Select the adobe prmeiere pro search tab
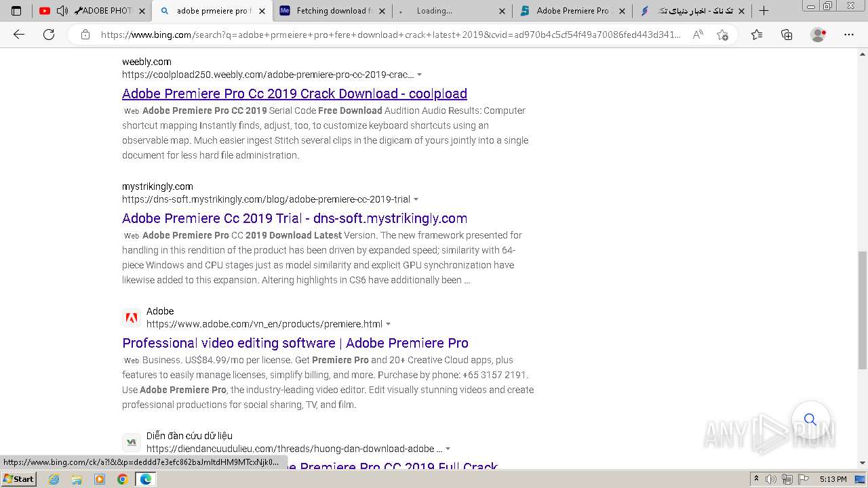This screenshot has width=868, height=488. click(x=212, y=11)
